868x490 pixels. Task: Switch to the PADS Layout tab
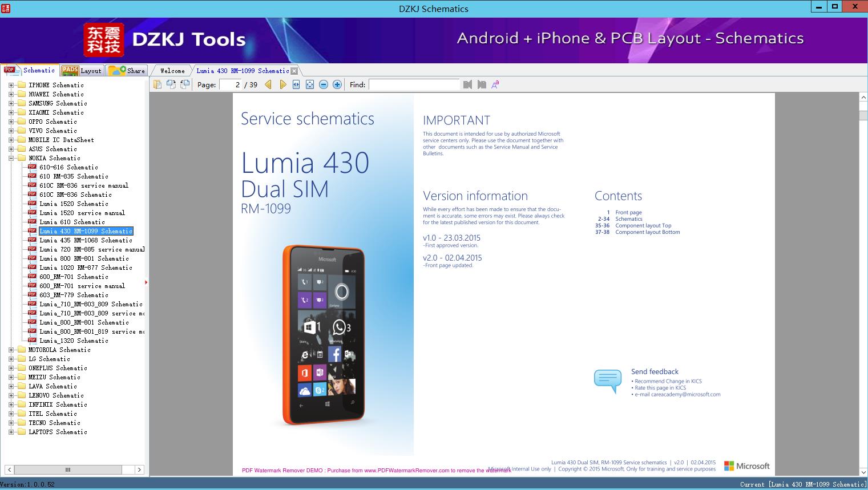(x=82, y=71)
